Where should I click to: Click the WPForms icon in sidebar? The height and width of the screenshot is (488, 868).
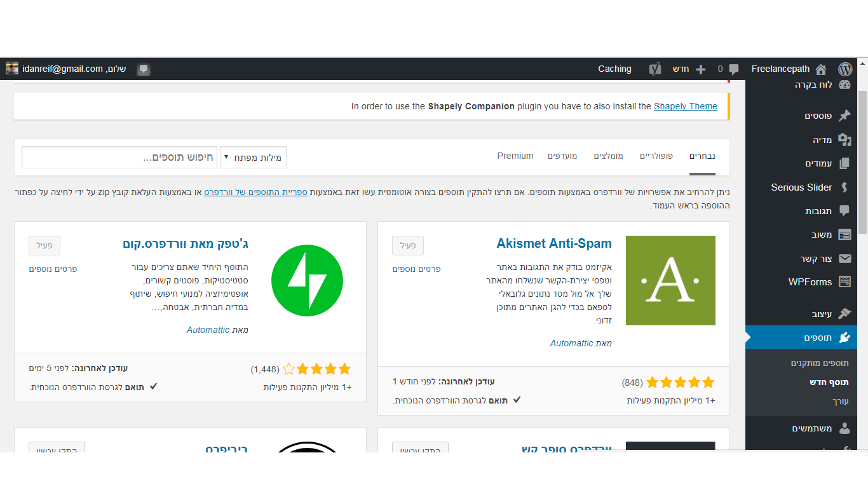(844, 281)
